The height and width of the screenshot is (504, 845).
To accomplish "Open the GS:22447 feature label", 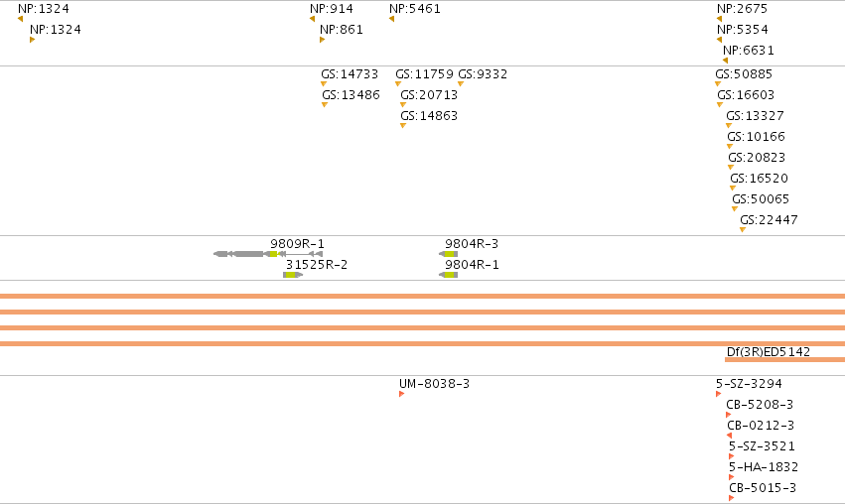I will pos(769,220).
